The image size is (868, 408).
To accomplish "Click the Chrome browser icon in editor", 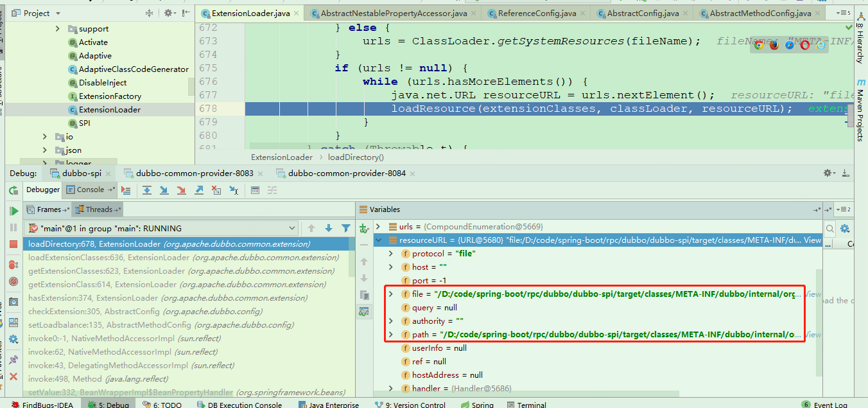I will click(x=759, y=45).
